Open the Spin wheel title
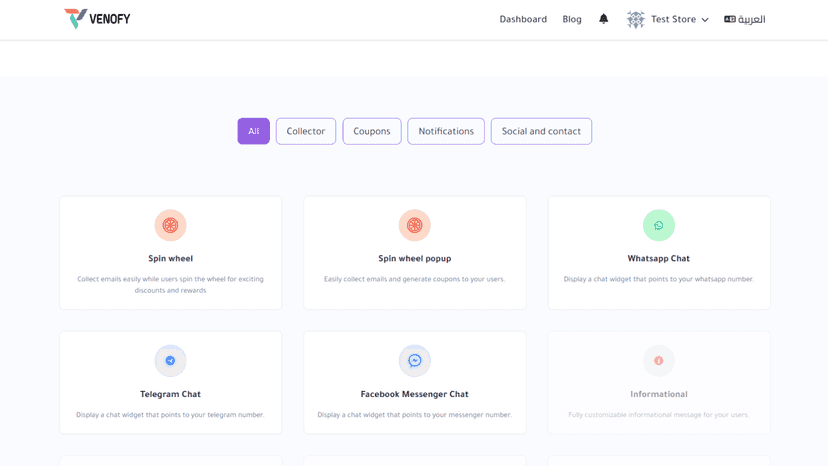This screenshot has width=828, height=466. coord(171,258)
